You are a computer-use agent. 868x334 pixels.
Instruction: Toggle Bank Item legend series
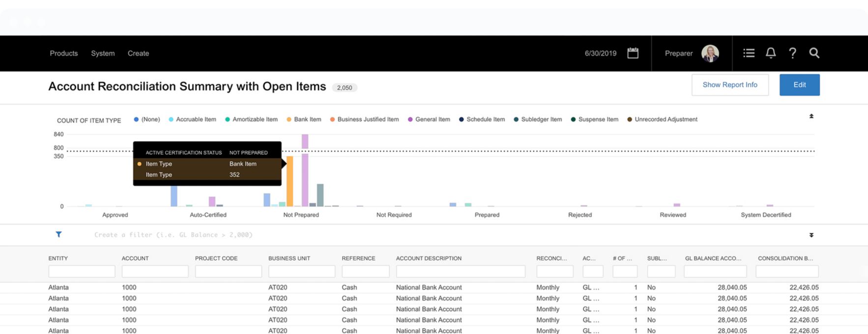click(307, 119)
